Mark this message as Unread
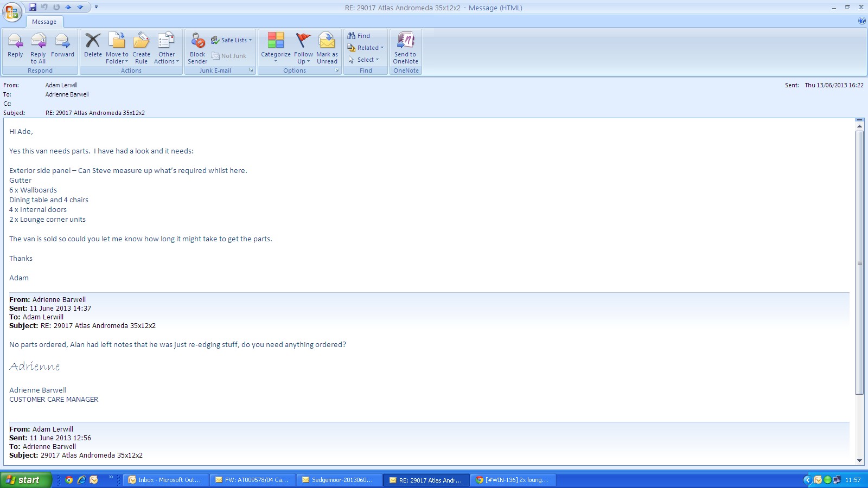Screen dimensions: 868x488 point(327,48)
